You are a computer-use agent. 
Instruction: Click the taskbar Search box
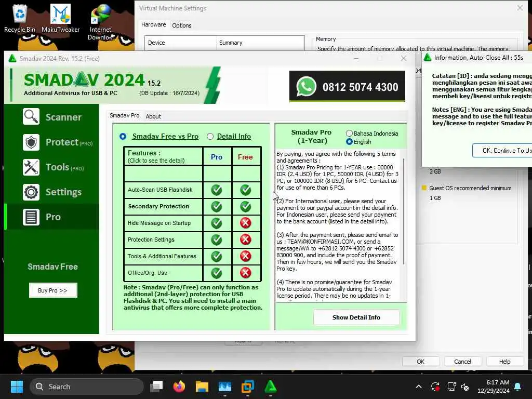[87, 387]
